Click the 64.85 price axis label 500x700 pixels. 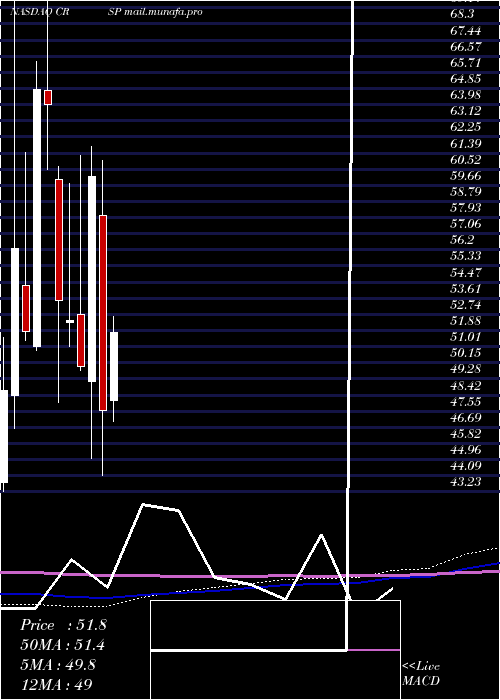click(466, 79)
